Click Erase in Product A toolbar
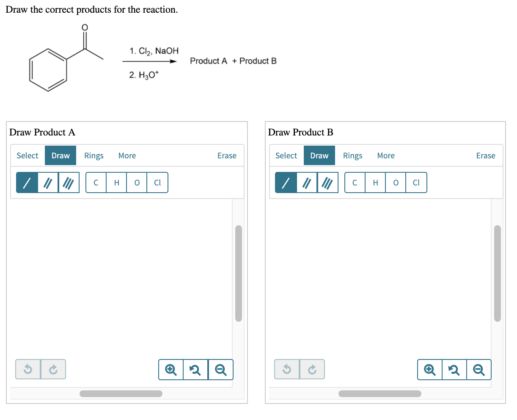This screenshot has width=517, height=420. pos(227,156)
